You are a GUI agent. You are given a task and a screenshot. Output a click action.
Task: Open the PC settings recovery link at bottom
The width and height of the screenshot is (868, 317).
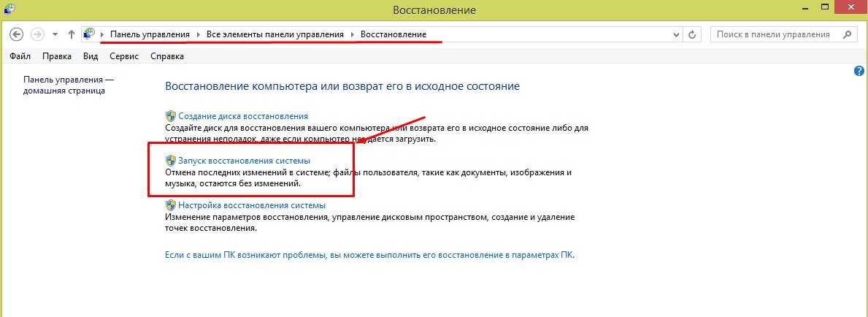[x=370, y=256]
